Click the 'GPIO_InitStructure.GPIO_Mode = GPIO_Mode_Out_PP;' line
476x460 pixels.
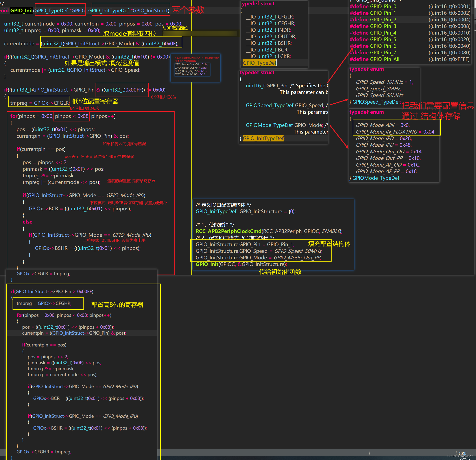259,258
